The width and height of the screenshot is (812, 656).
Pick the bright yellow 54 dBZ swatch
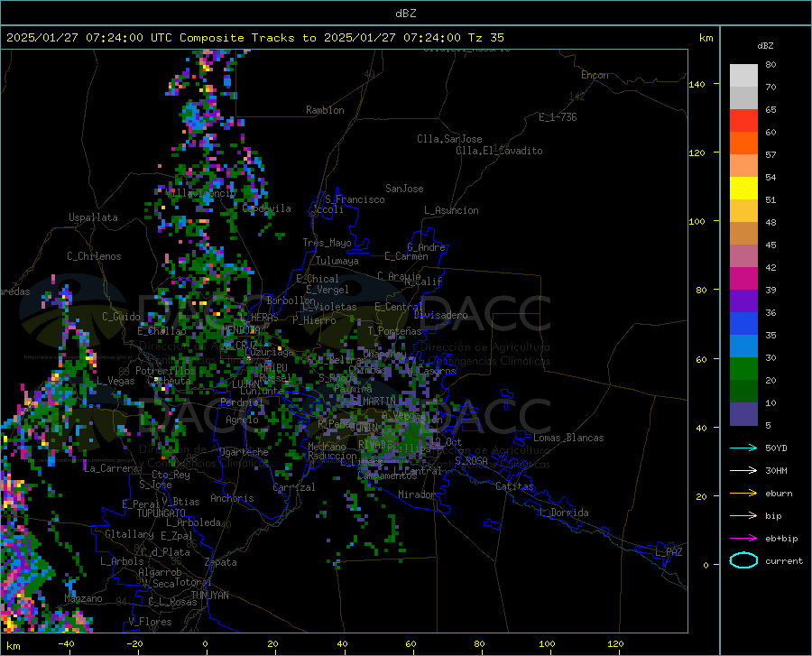point(743,189)
